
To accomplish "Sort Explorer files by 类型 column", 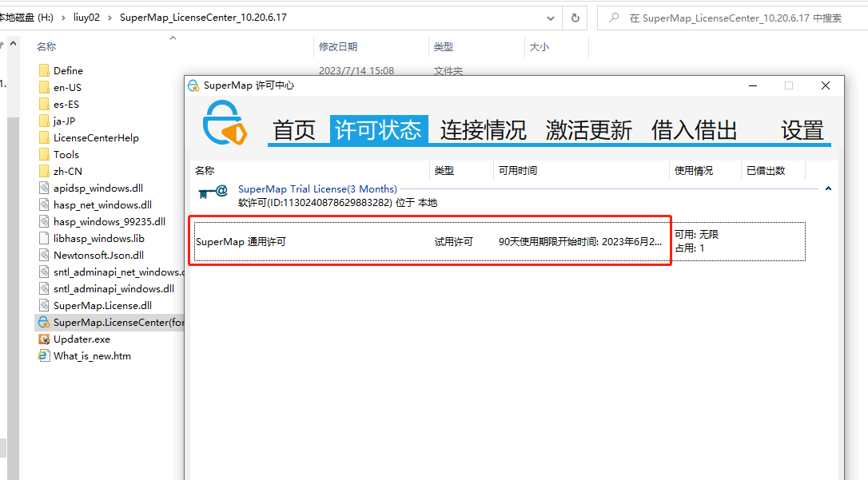I will point(476,47).
